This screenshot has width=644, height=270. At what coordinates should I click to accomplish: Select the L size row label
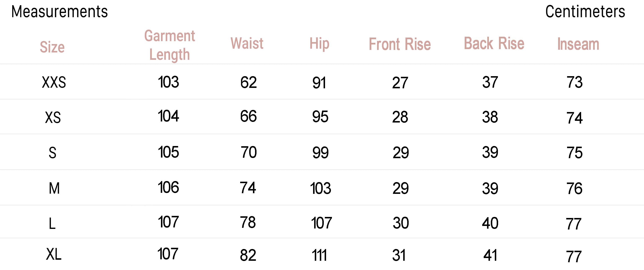[52, 223]
